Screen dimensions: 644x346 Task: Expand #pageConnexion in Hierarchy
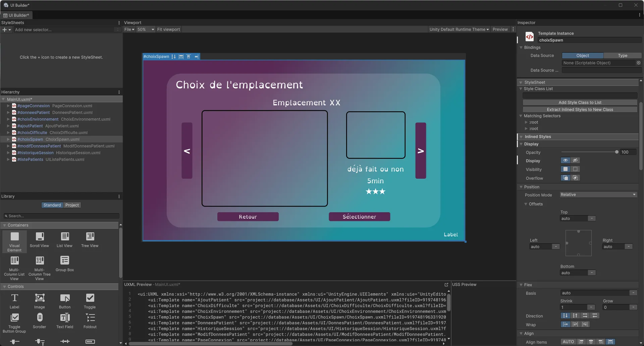[8, 106]
